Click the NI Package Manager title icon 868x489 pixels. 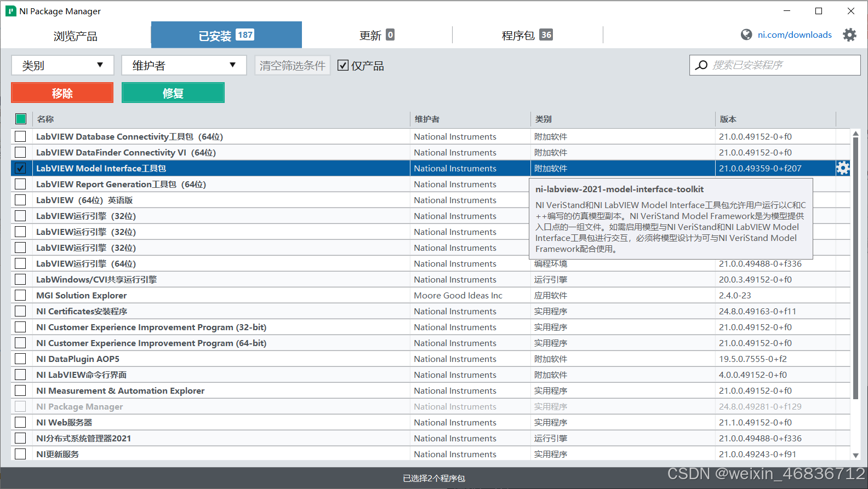(x=11, y=11)
